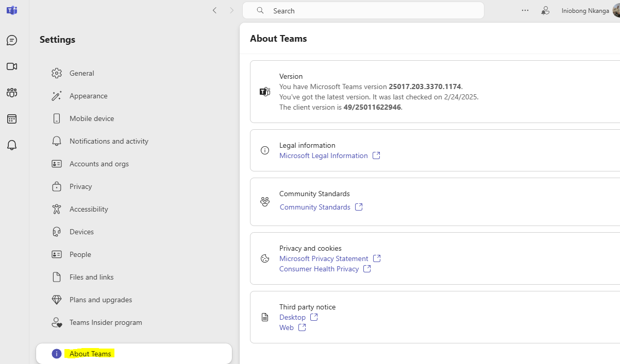The image size is (620, 364).
Task: Open the Communities people icon in rail
Action: (12, 93)
